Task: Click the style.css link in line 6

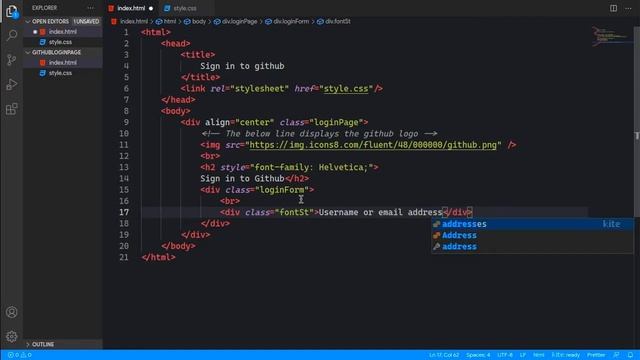Action: 346,89
